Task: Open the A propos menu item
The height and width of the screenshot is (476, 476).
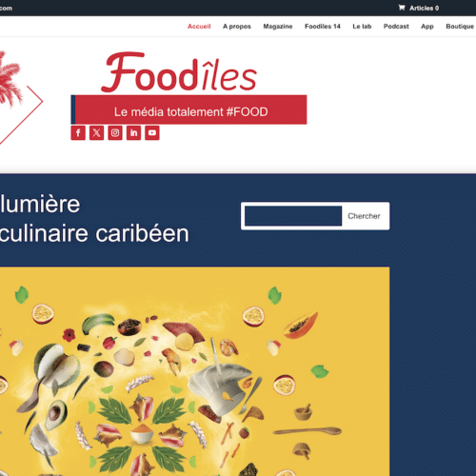Action: click(x=237, y=27)
